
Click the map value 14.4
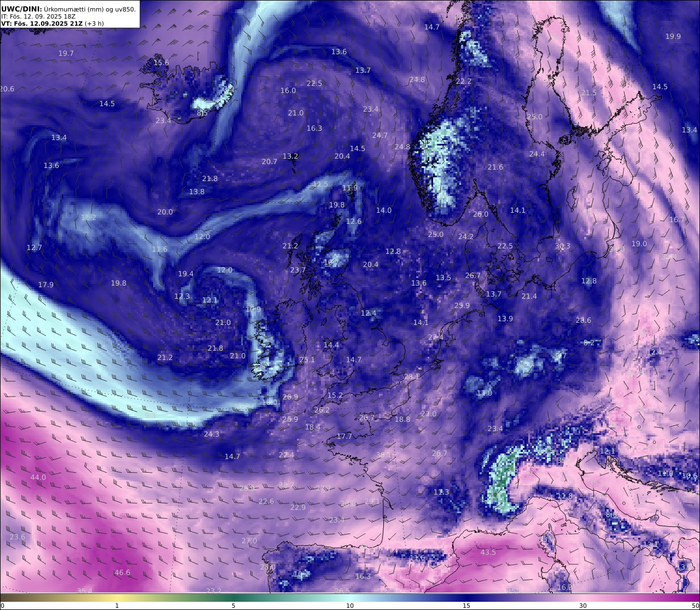331,345
